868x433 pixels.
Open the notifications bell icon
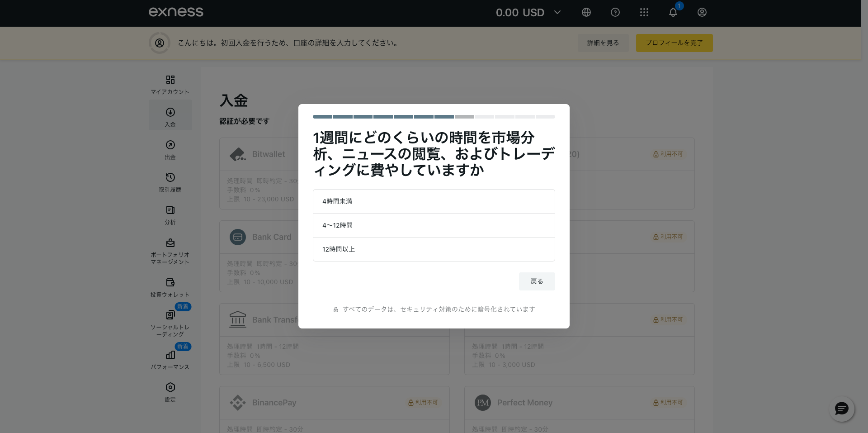click(x=673, y=12)
